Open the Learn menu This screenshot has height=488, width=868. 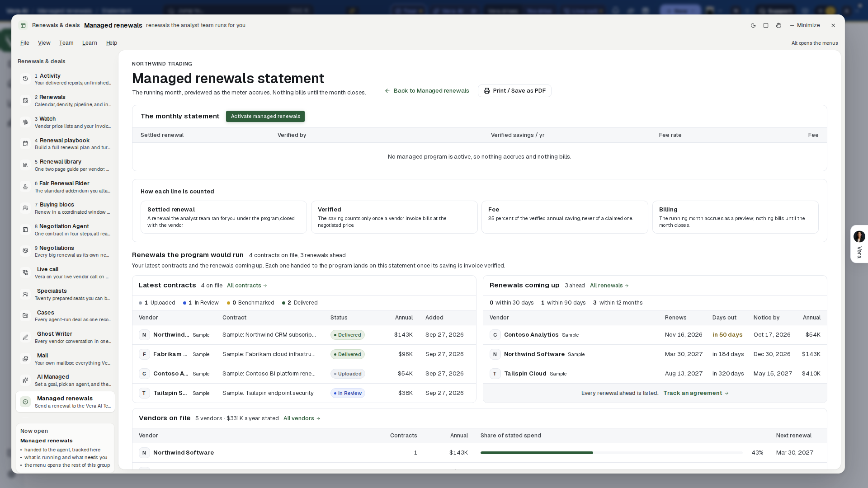click(90, 43)
